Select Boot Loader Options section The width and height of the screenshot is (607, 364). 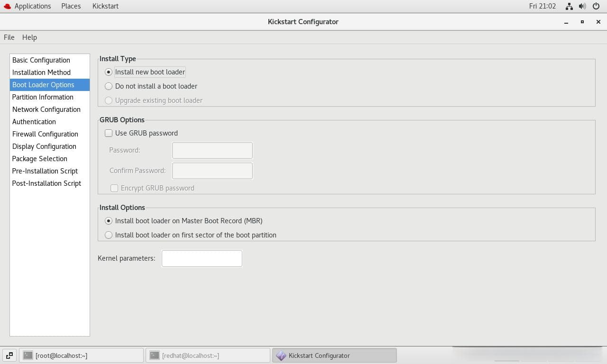pyautogui.click(x=49, y=85)
